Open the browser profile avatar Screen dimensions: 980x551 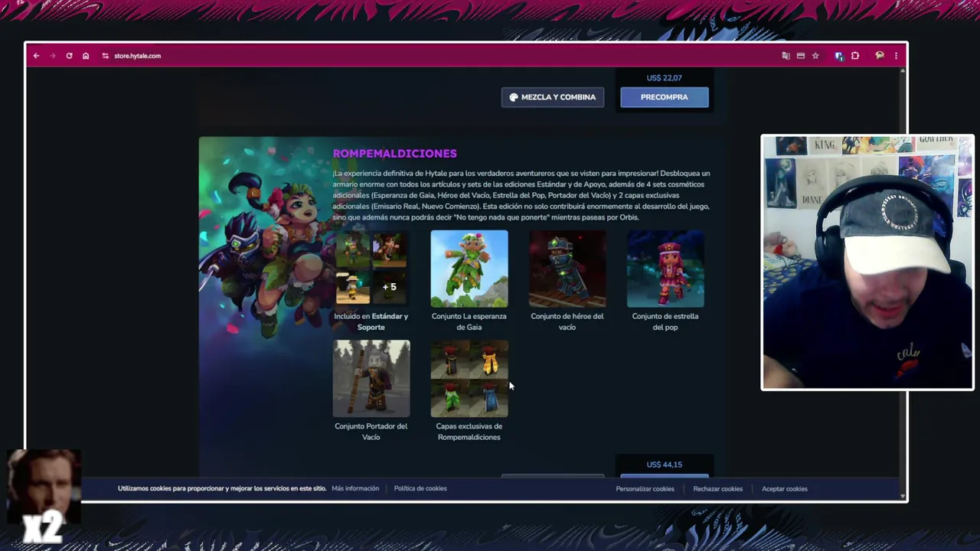(880, 56)
